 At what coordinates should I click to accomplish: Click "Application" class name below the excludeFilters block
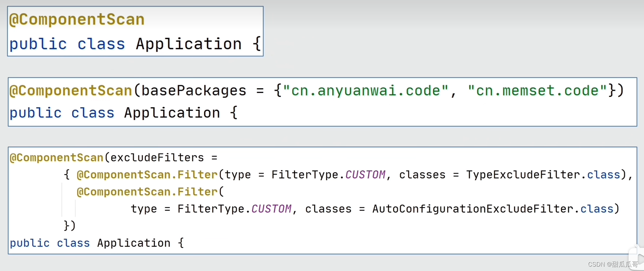(134, 243)
